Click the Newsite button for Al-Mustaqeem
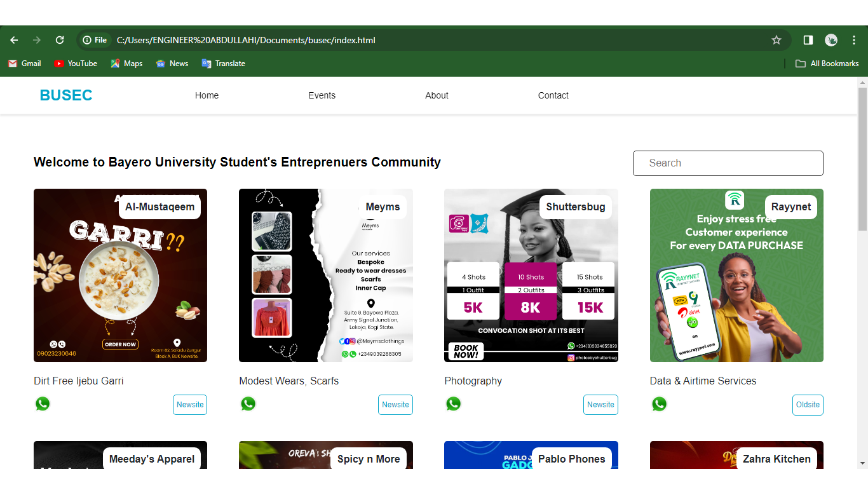Screen dimensions: 868x488 190,405
